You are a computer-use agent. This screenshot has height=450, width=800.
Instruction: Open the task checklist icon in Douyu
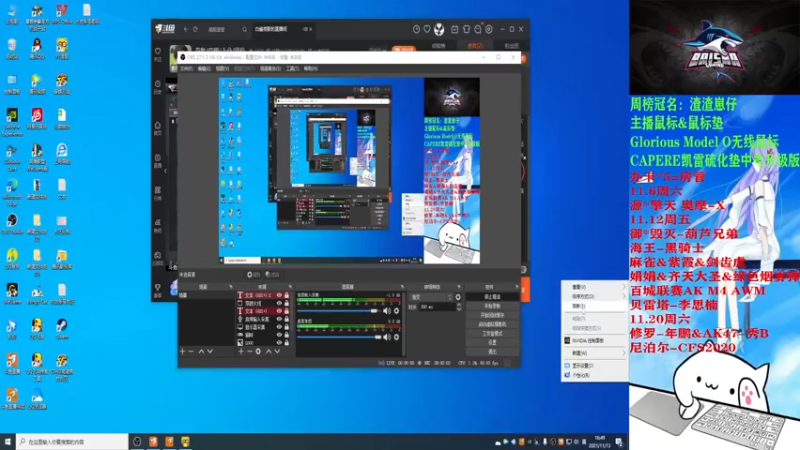click(455, 30)
